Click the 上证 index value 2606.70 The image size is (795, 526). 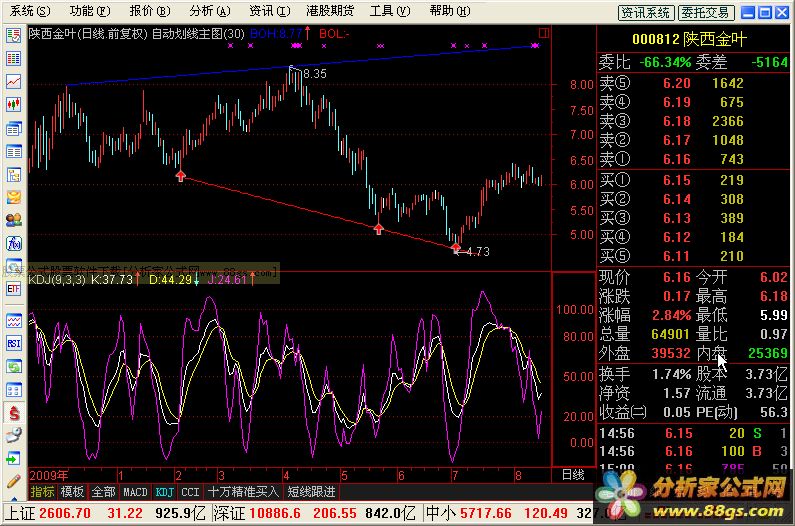click(x=64, y=513)
